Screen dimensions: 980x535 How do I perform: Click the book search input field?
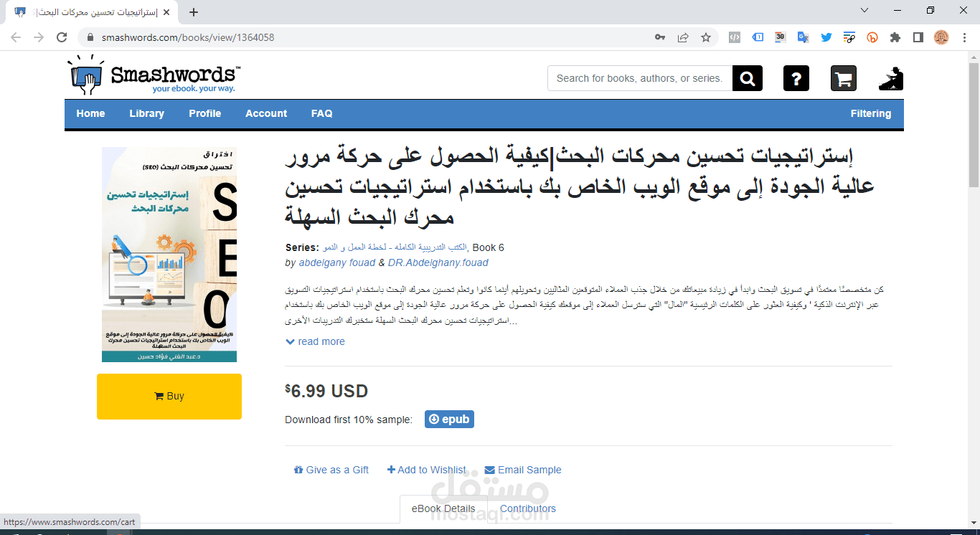(640, 78)
